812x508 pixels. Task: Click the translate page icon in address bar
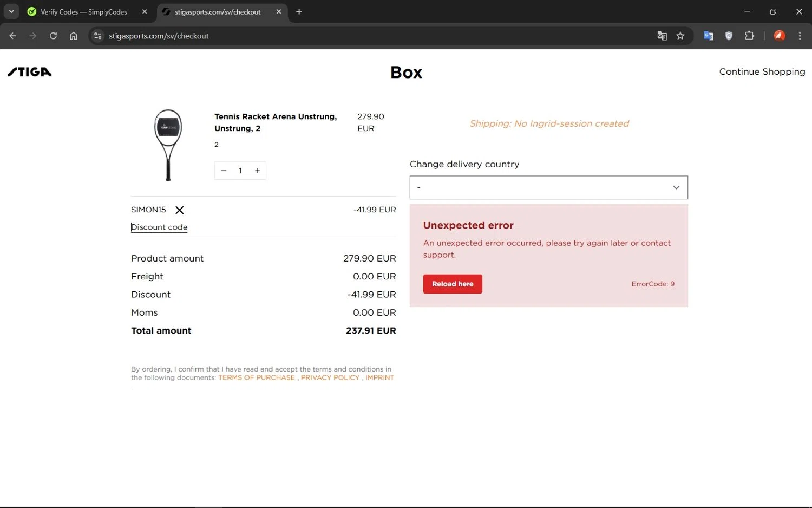662,36
